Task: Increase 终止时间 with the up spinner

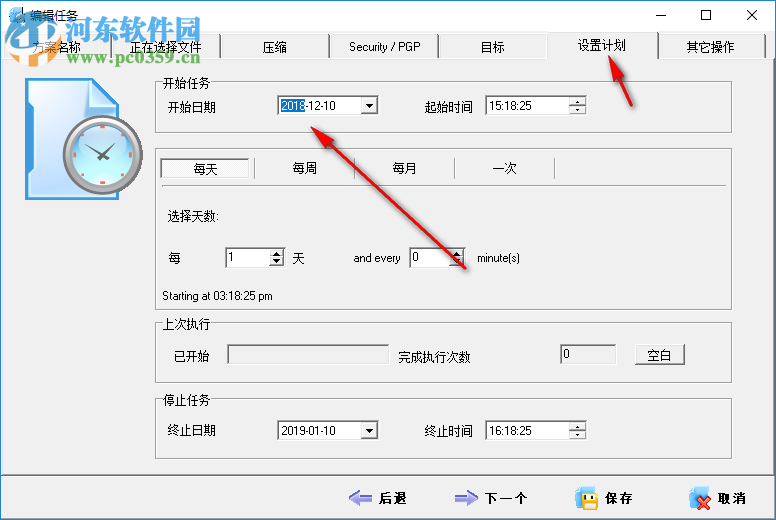Action: click(x=578, y=426)
